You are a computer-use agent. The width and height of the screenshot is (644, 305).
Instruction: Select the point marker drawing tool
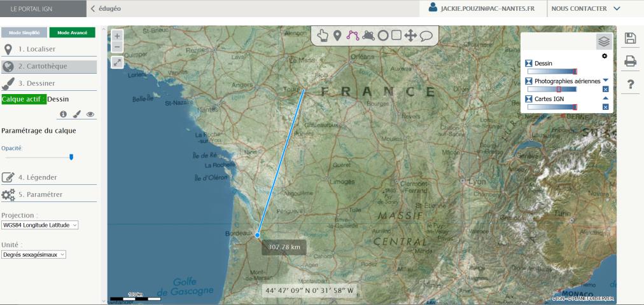(x=337, y=36)
